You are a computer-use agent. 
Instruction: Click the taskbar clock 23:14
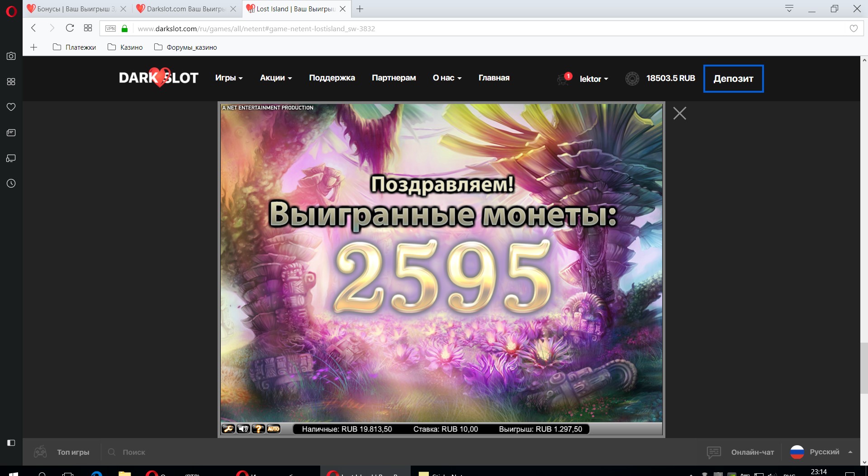point(819,471)
